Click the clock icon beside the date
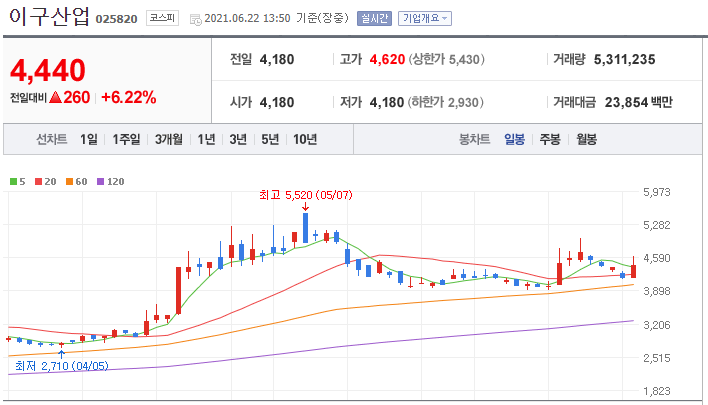The image size is (708, 405). [x=196, y=19]
